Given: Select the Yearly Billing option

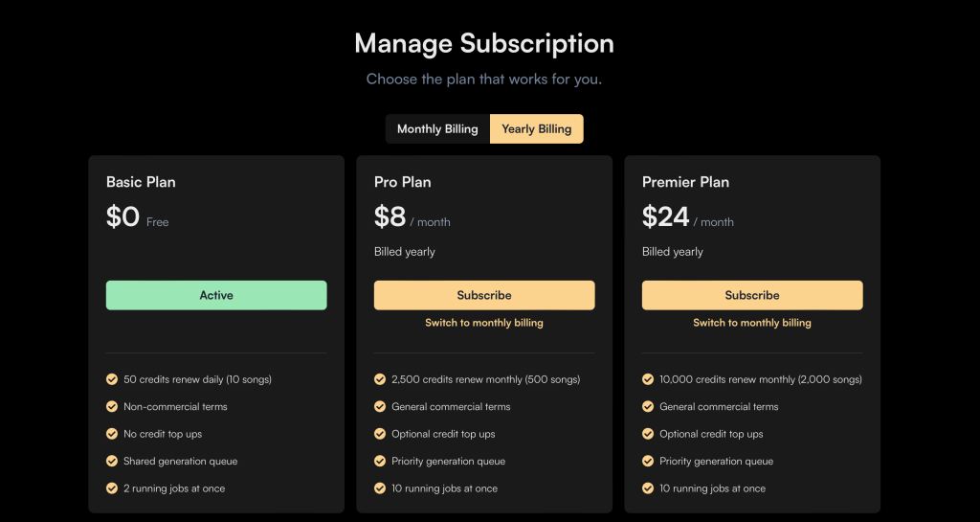Looking at the screenshot, I should pyautogui.click(x=536, y=129).
